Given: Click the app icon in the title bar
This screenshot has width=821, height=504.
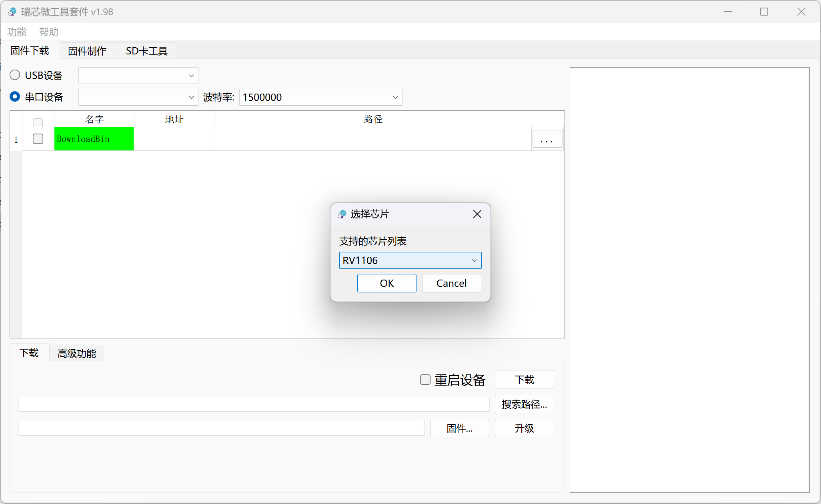Looking at the screenshot, I should point(12,12).
